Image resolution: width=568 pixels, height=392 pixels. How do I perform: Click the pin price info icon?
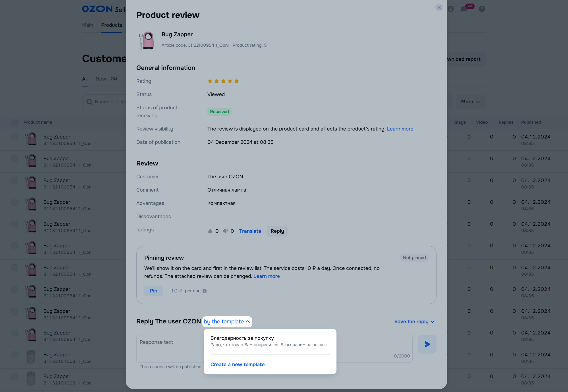tap(205, 291)
